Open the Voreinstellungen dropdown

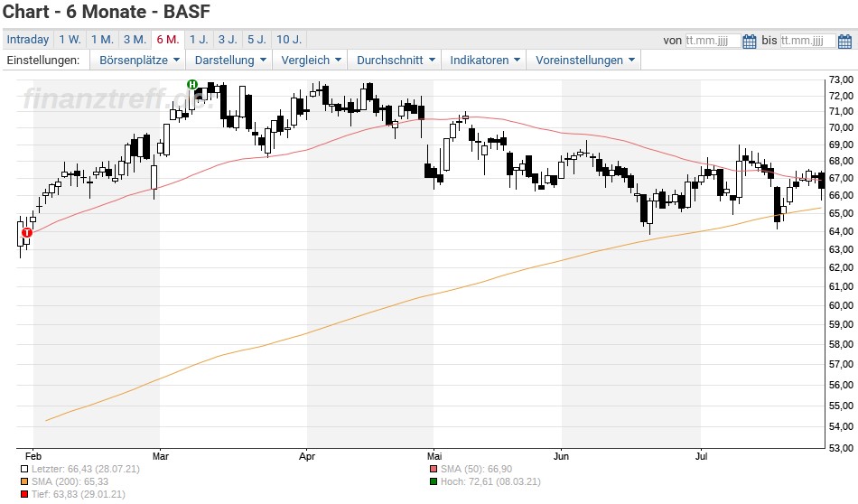tap(584, 61)
